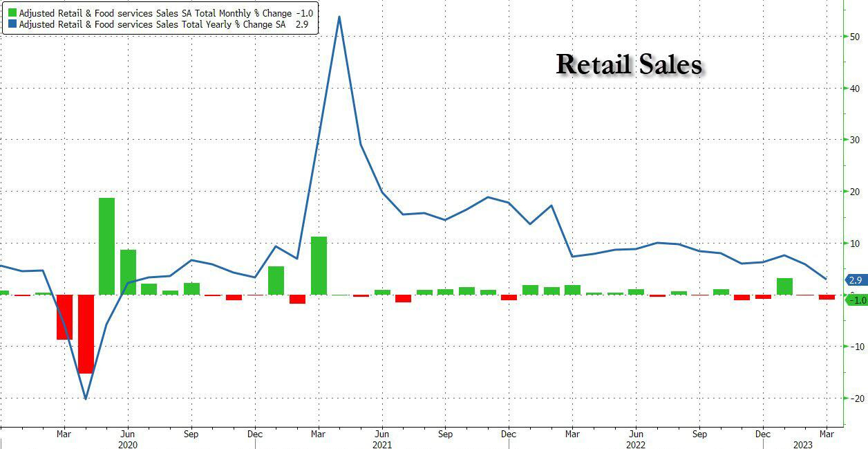This screenshot has height=449, width=868.
Task: Click the blue line's highest peak
Action: (x=339, y=17)
